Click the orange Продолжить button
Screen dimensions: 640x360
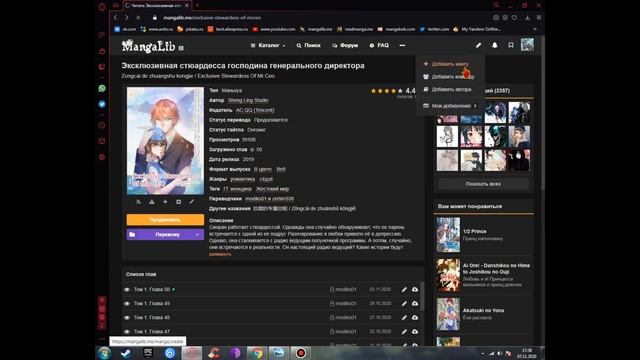(165, 220)
